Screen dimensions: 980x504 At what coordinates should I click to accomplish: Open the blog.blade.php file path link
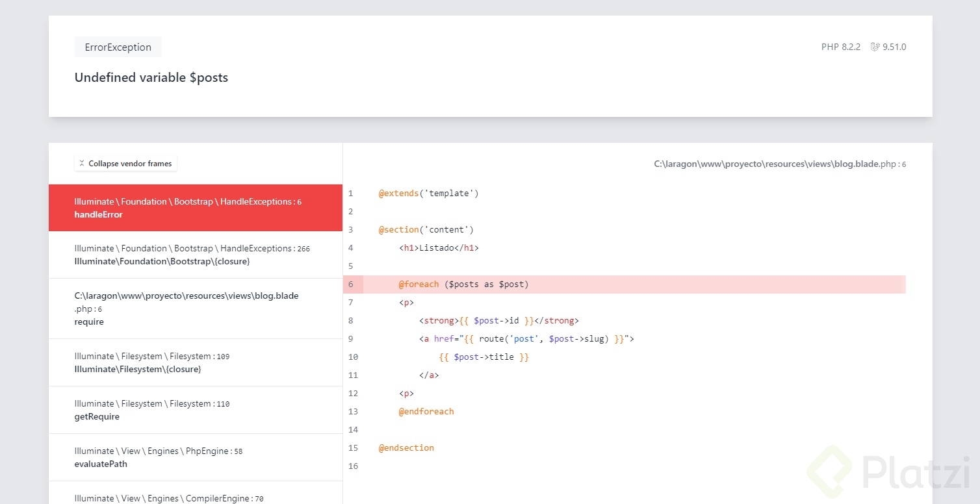point(779,164)
